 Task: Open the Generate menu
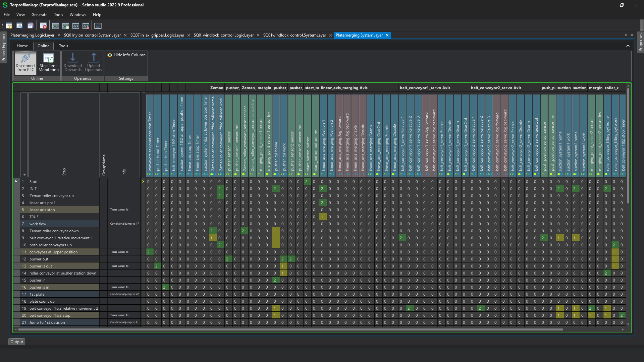[39, 15]
